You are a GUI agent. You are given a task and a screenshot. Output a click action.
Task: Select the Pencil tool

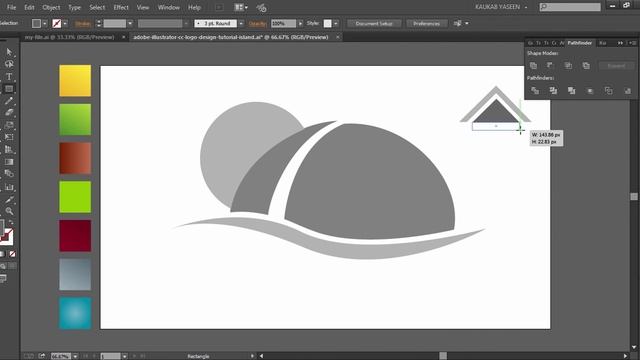(x=9, y=101)
